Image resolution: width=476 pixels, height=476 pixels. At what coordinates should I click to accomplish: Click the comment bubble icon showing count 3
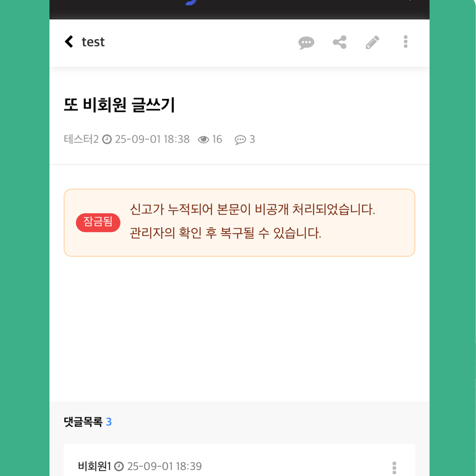click(x=240, y=140)
